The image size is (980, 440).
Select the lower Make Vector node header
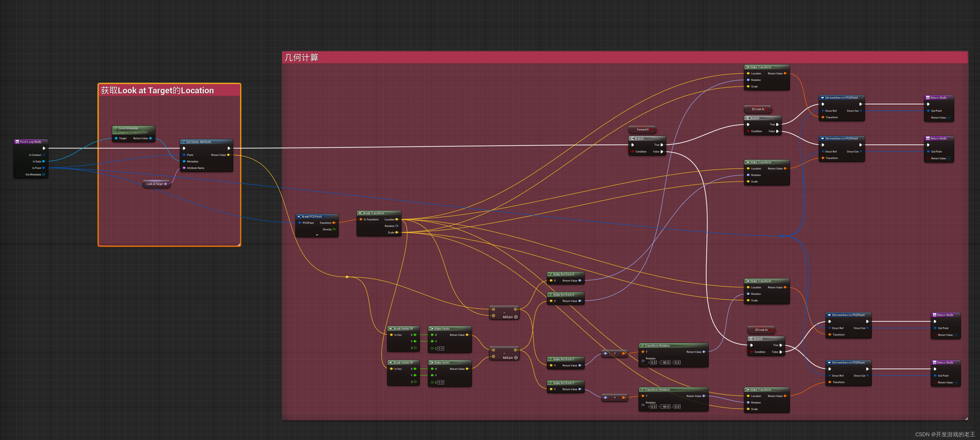[450, 362]
